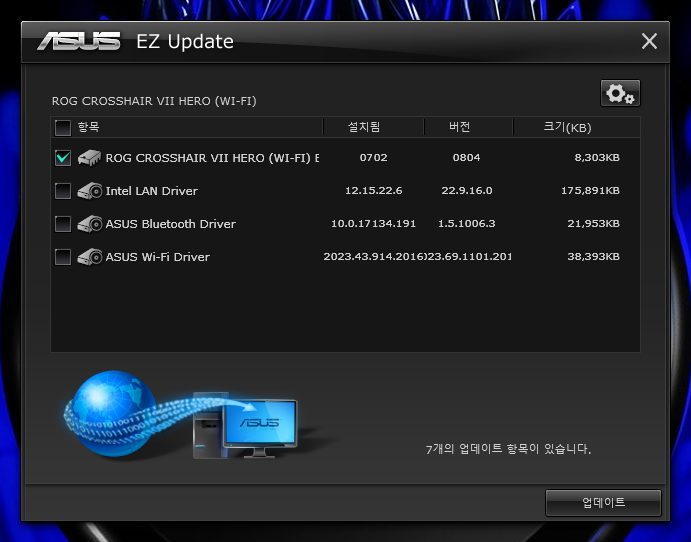Click new version 22.9.16.0

click(x=467, y=191)
